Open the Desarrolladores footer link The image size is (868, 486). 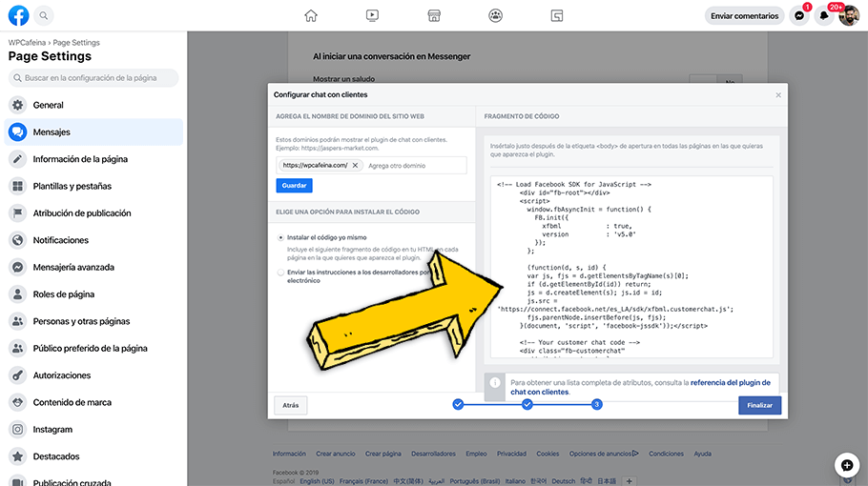coord(433,454)
